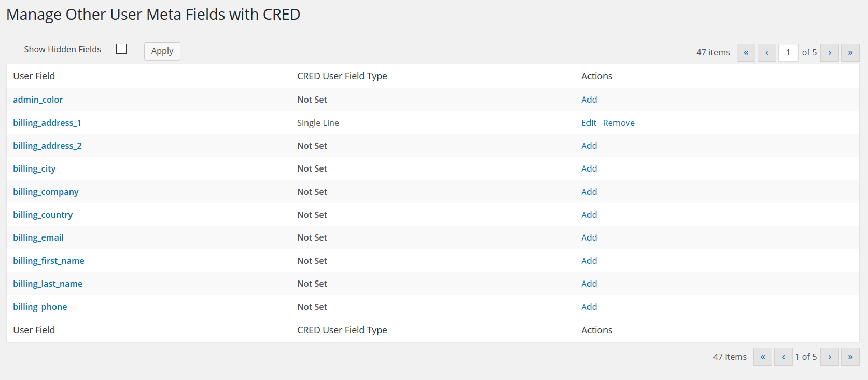The width and height of the screenshot is (868, 380).
Task: Click Not Set in the billing_last_name row
Action: 312,284
